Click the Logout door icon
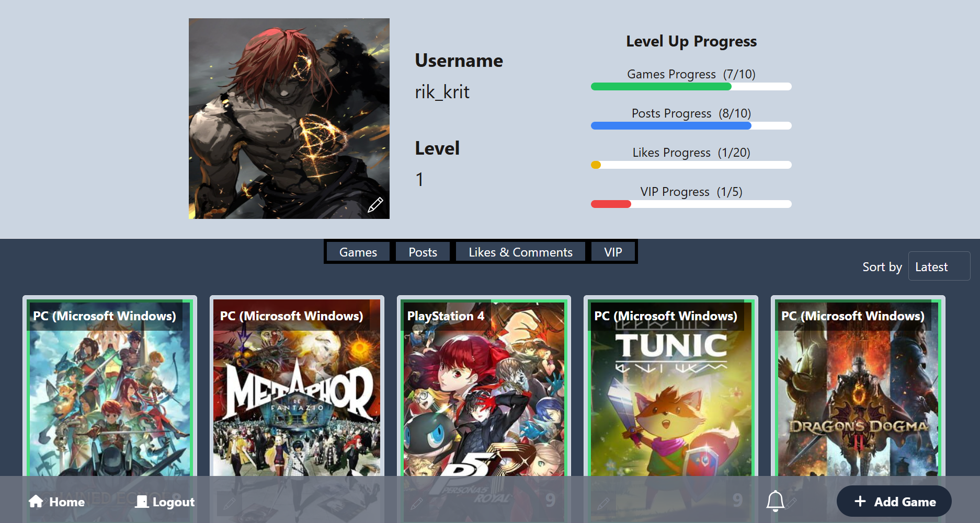The image size is (980, 523). [x=142, y=502]
